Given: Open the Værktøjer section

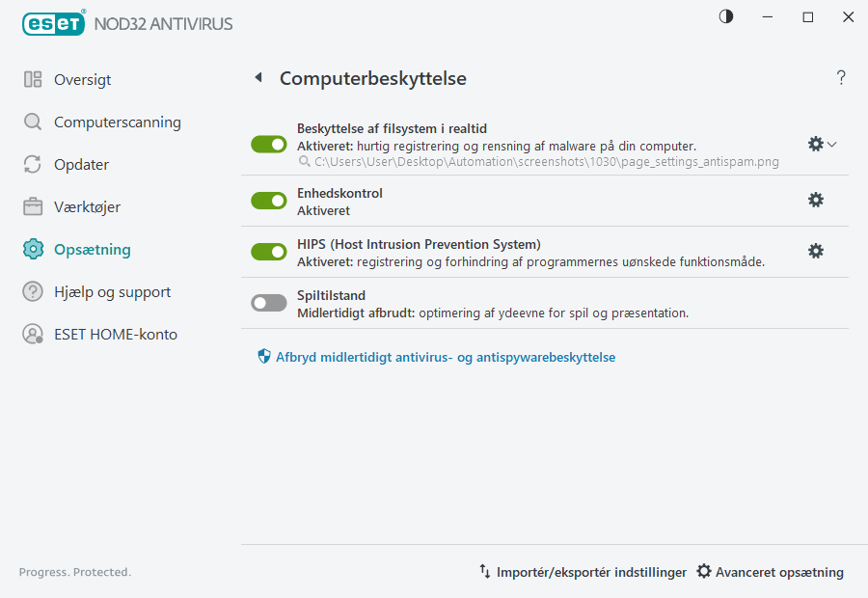Looking at the screenshot, I should (85, 206).
